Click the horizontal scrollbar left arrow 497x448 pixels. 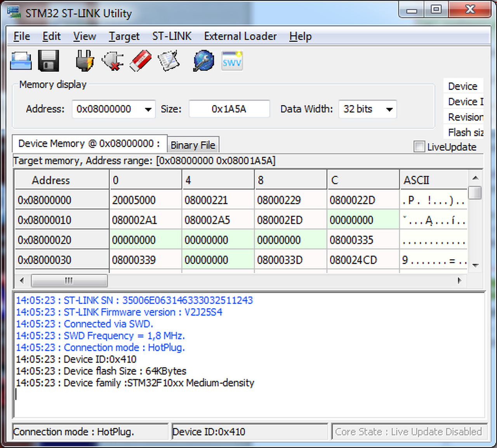click(x=22, y=280)
